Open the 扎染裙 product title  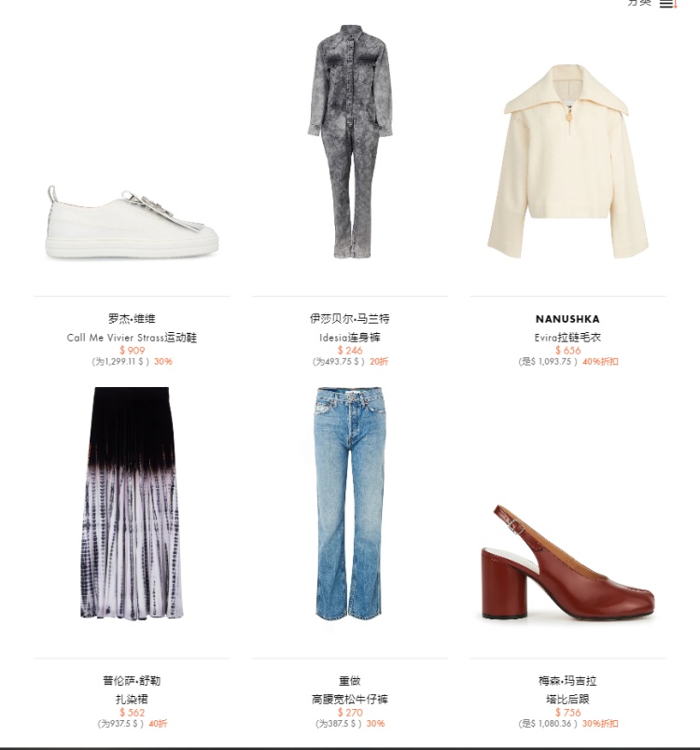[132, 700]
